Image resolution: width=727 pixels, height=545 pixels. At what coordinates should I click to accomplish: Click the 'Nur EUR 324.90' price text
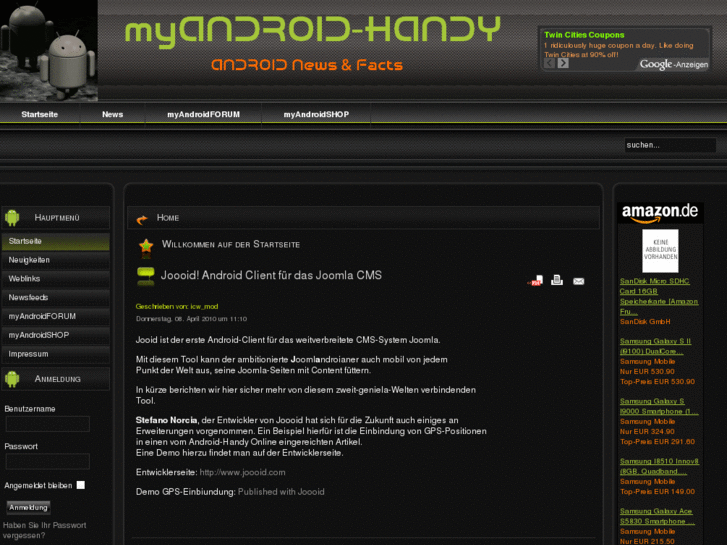[x=647, y=431]
